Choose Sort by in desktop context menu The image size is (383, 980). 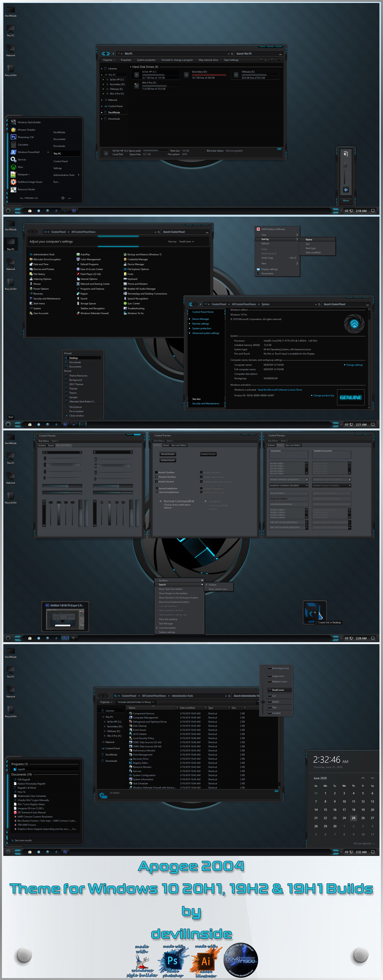coord(277,239)
